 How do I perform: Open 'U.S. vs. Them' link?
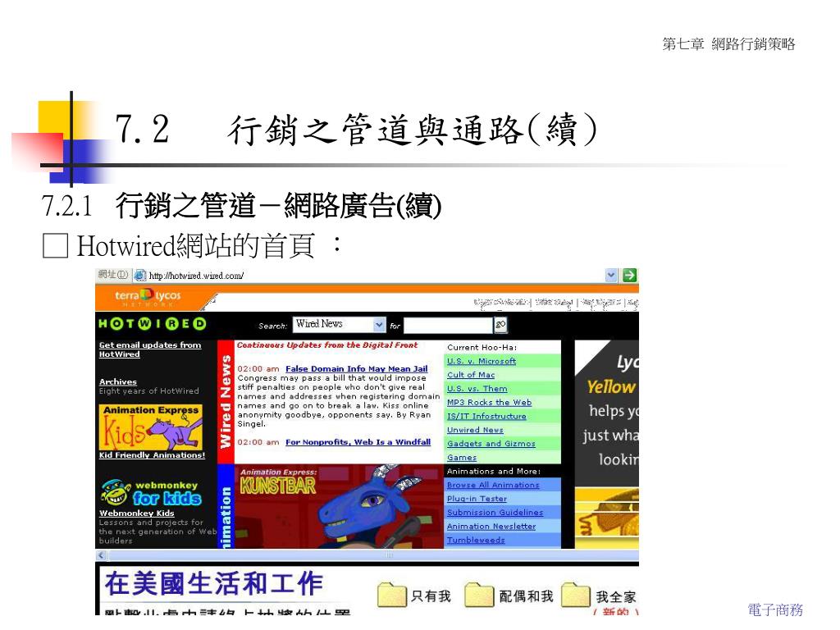[477, 389]
